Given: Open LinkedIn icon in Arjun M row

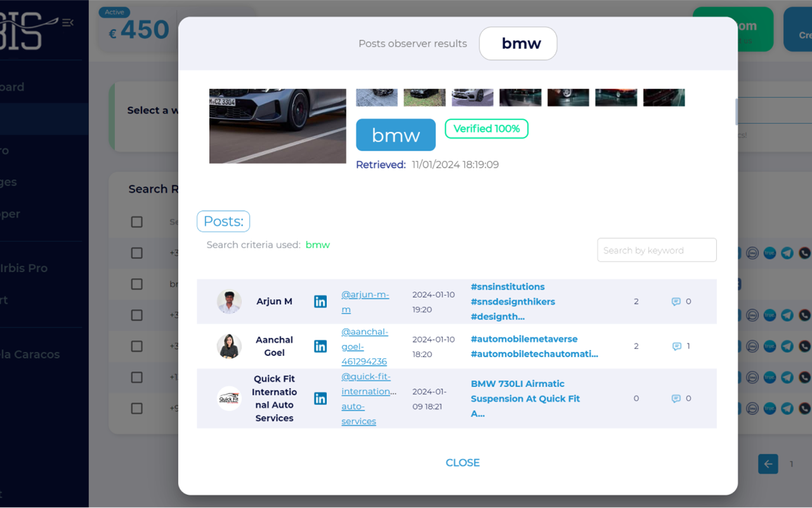Looking at the screenshot, I should point(320,302).
